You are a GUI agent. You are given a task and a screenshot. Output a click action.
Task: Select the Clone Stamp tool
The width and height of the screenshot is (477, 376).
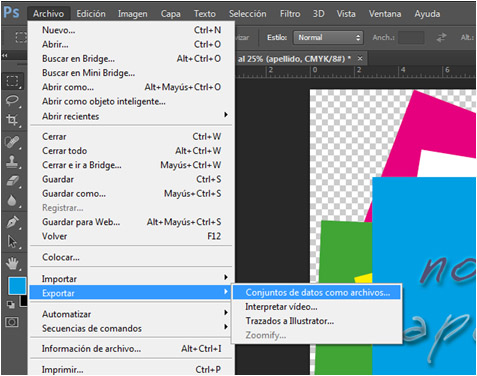coord(12,162)
